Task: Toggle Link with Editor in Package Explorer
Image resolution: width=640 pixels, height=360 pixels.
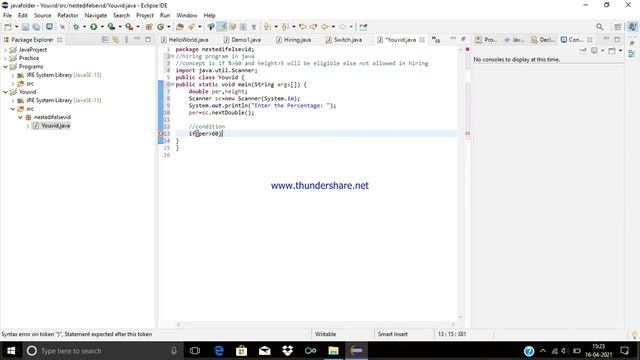Action: coord(116,40)
